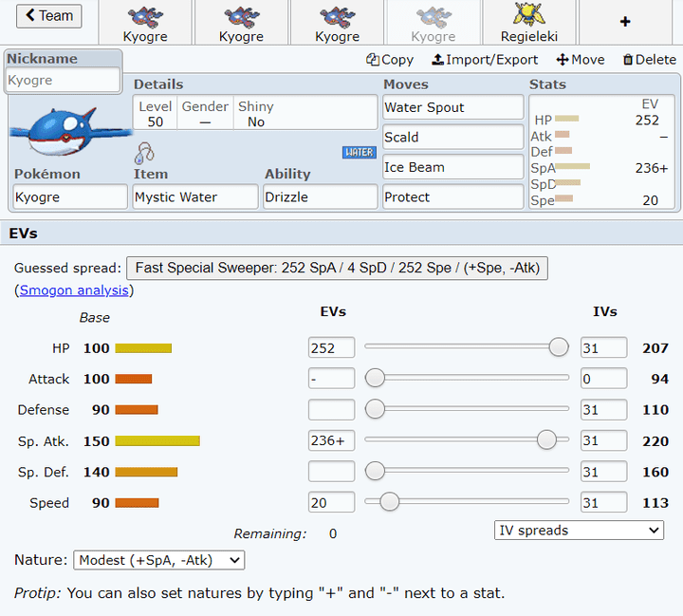Screen dimensions: 683x616
Task: Click the Sp. Atk. EV slider handle
Action: [x=546, y=439]
